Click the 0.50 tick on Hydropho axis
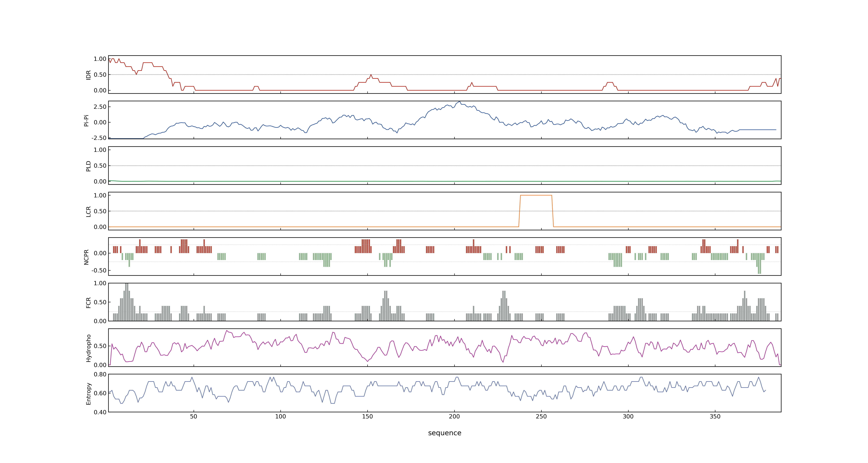 point(100,346)
